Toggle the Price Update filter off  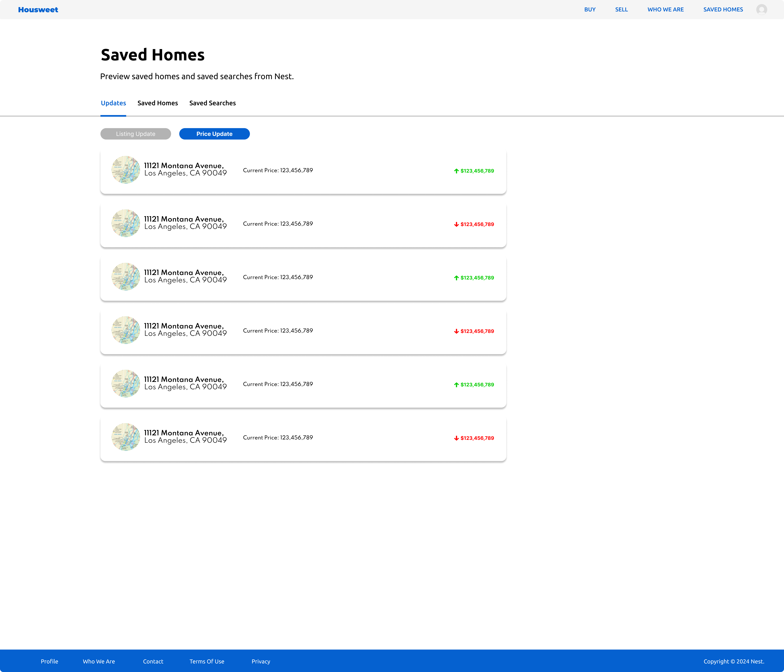[x=214, y=134]
